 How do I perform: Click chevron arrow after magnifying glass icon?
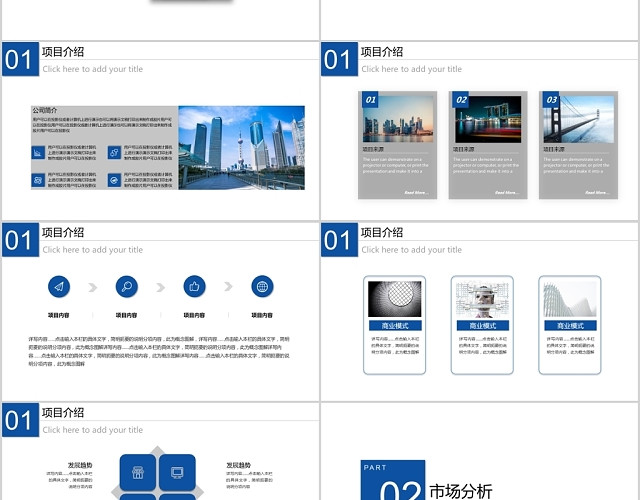(x=160, y=287)
